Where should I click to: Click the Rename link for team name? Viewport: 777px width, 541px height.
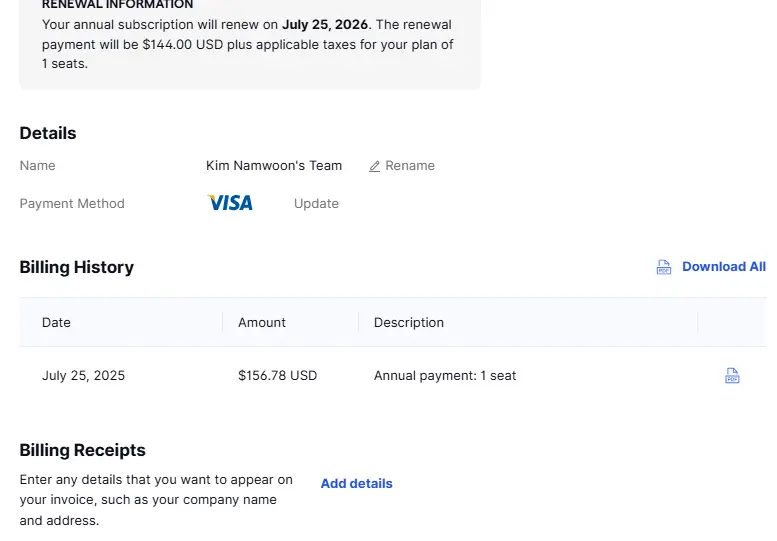410,165
